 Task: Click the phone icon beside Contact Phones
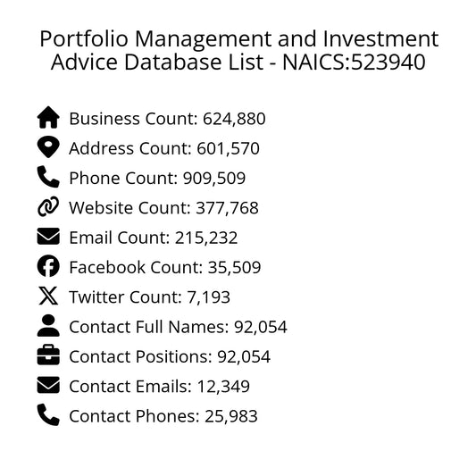pyautogui.click(x=48, y=414)
